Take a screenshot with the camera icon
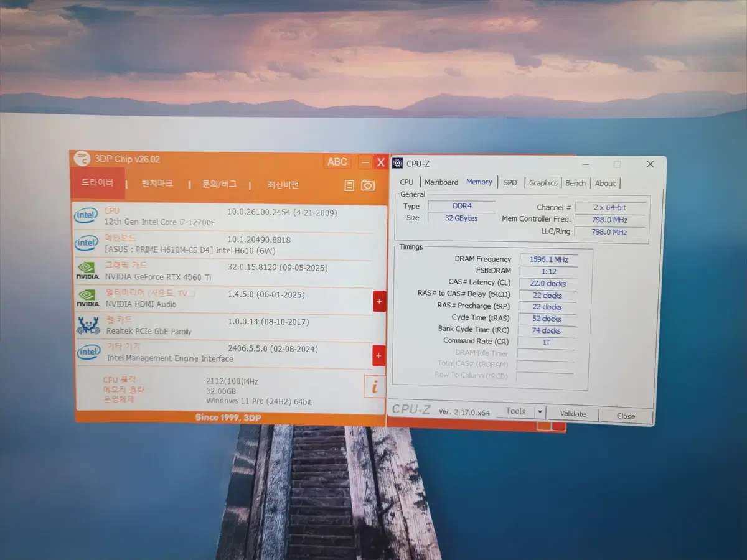 [368, 185]
